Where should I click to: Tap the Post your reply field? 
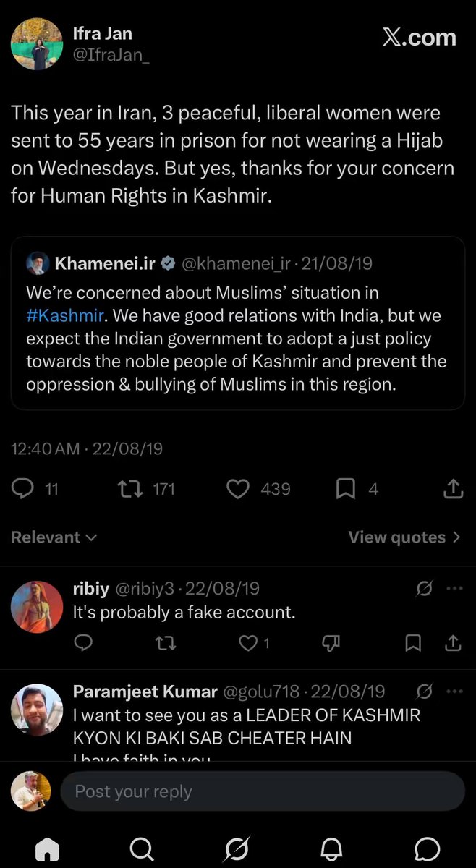click(x=262, y=791)
